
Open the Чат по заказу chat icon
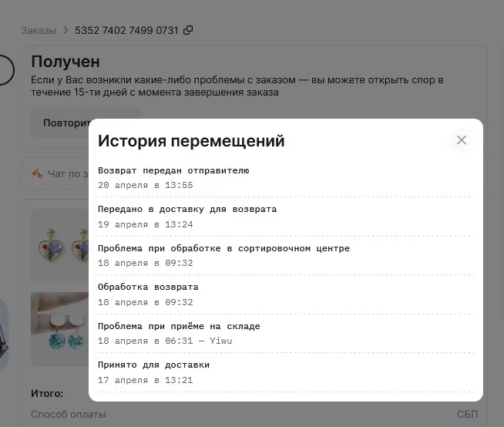click(x=37, y=173)
